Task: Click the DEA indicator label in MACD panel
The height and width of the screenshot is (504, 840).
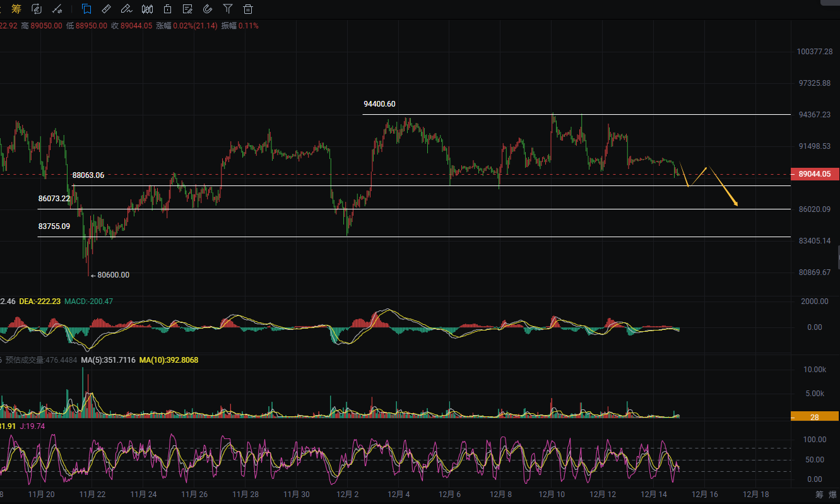Action: point(40,302)
